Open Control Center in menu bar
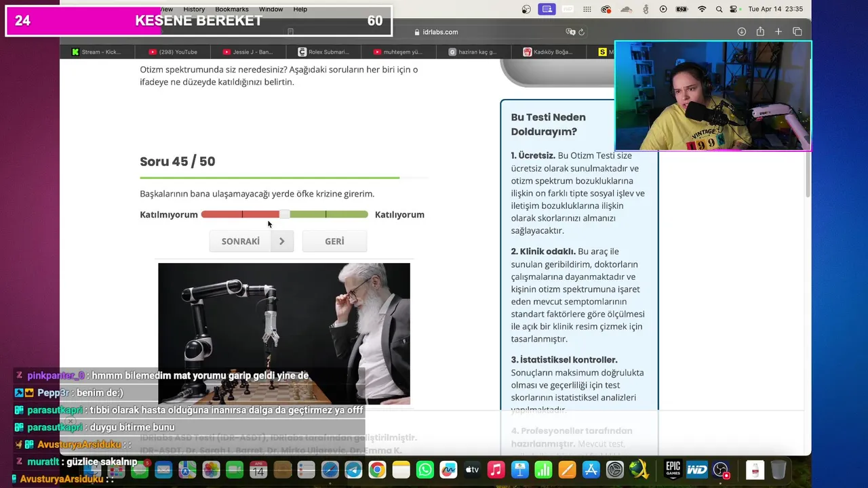Screen dimensions: 868x488 (734, 9)
